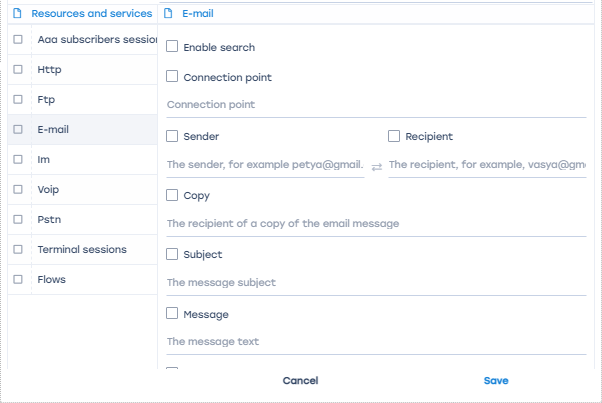602x403 pixels.
Task: Click the E-mail panel header icon
Action: coord(168,14)
